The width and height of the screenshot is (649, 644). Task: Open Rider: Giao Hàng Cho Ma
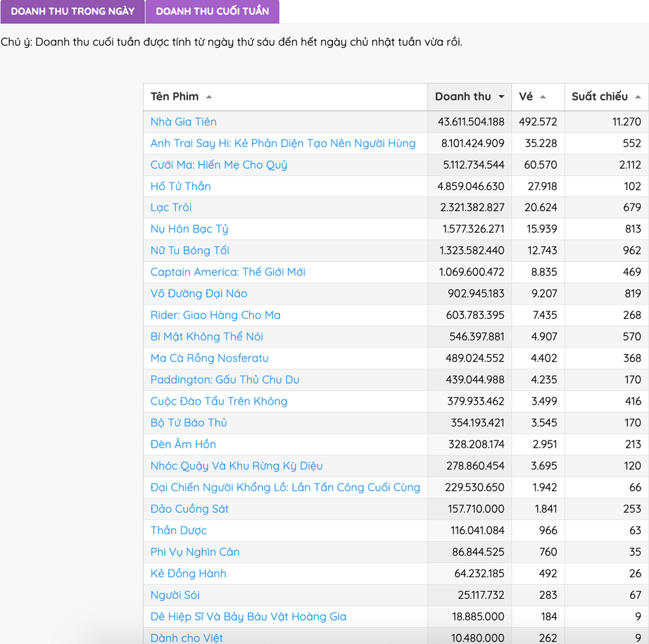215,315
